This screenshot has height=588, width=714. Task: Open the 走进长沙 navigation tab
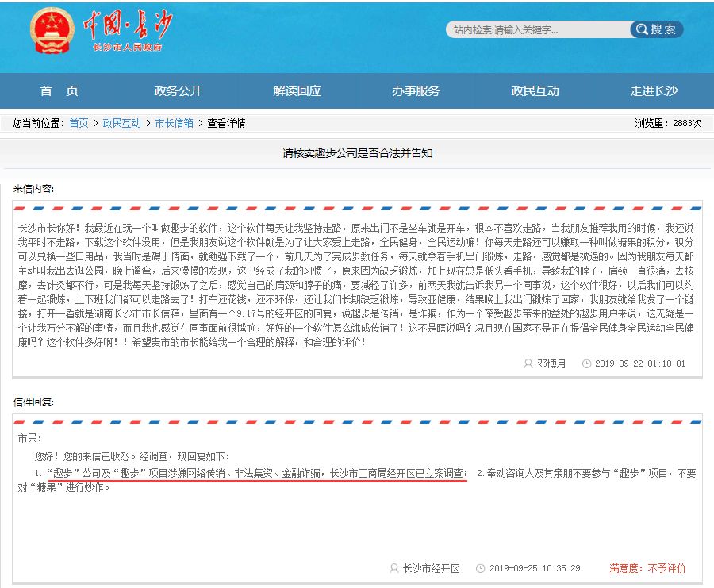tap(654, 90)
